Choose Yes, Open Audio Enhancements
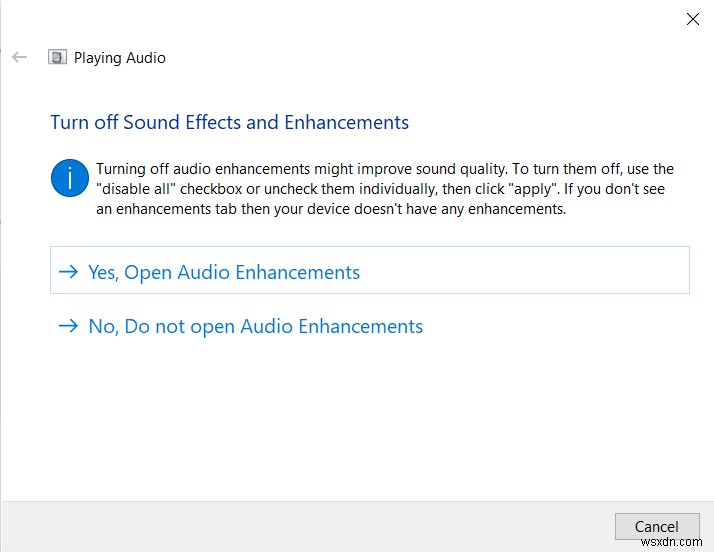714x552 pixels. pyautogui.click(x=224, y=272)
